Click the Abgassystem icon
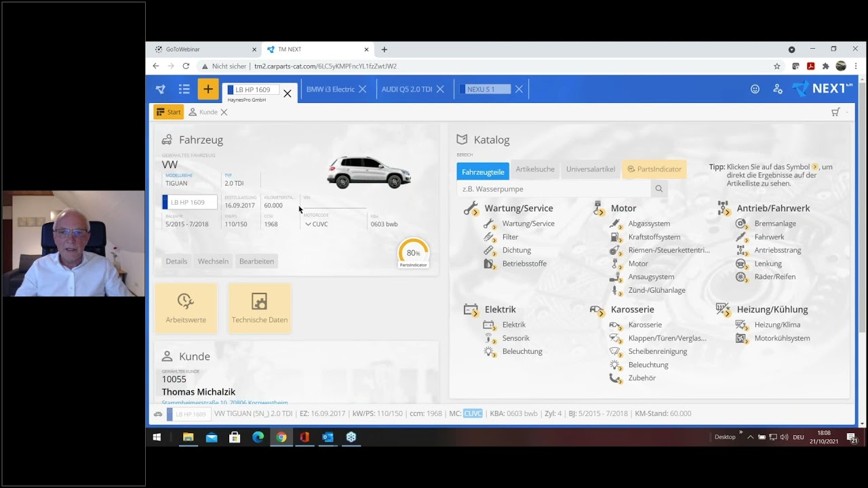This screenshot has width=868, height=488. [615, 224]
